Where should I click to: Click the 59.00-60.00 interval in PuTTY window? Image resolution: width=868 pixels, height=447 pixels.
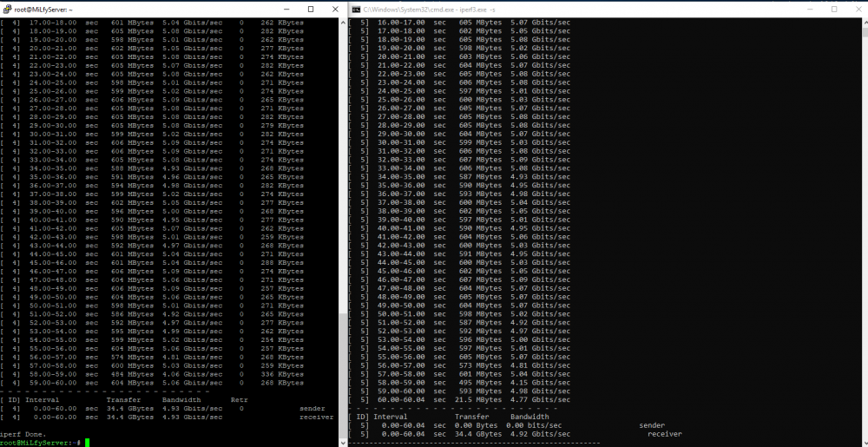coord(53,383)
